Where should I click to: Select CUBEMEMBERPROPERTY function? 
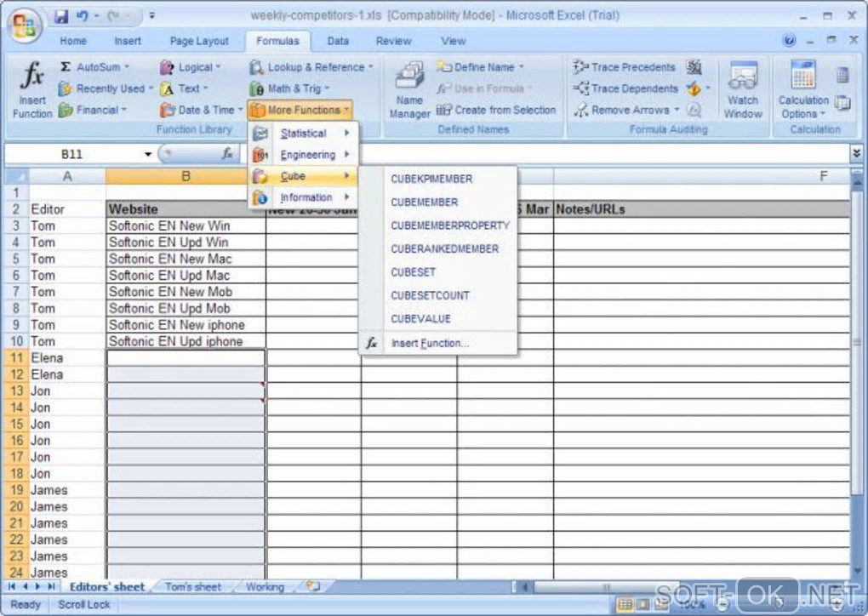(438, 225)
